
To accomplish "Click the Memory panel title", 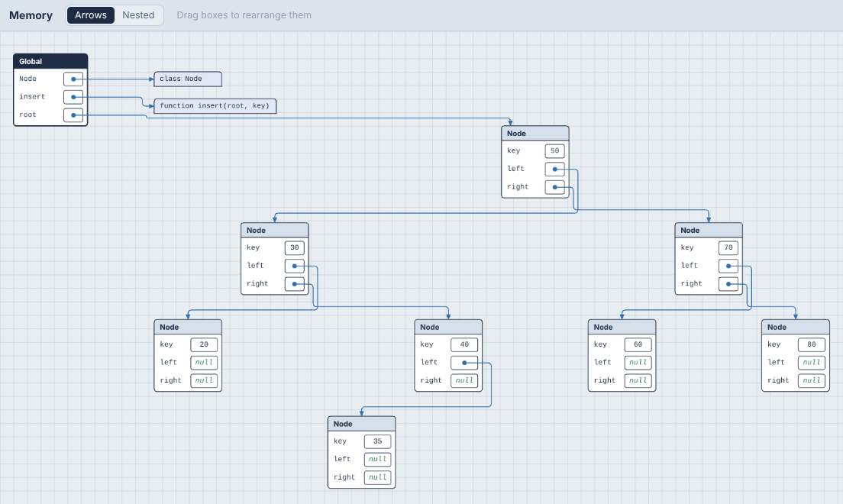I will [x=31, y=15].
